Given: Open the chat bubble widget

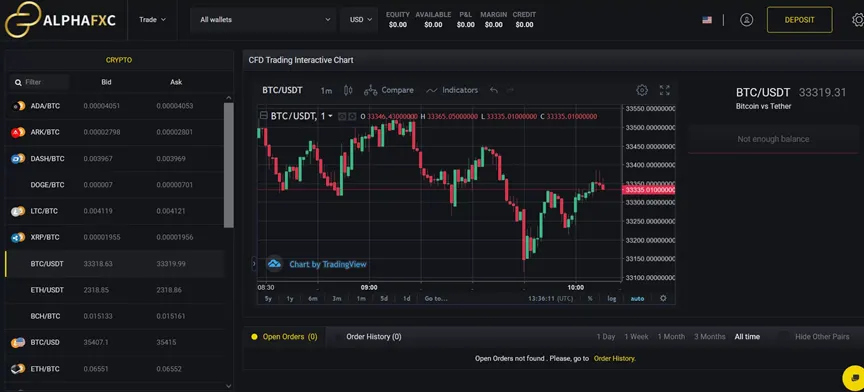Looking at the screenshot, I should tap(854, 379).
